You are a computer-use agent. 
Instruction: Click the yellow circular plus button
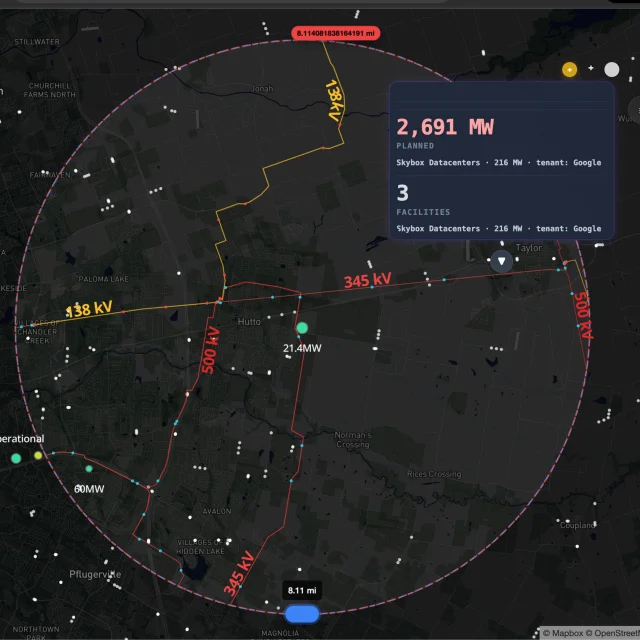[569, 69]
